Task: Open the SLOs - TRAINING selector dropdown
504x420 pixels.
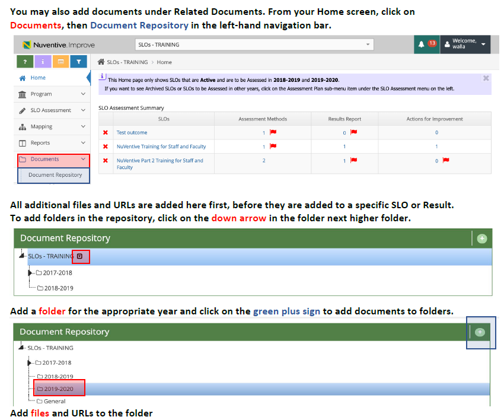Action: (x=255, y=44)
